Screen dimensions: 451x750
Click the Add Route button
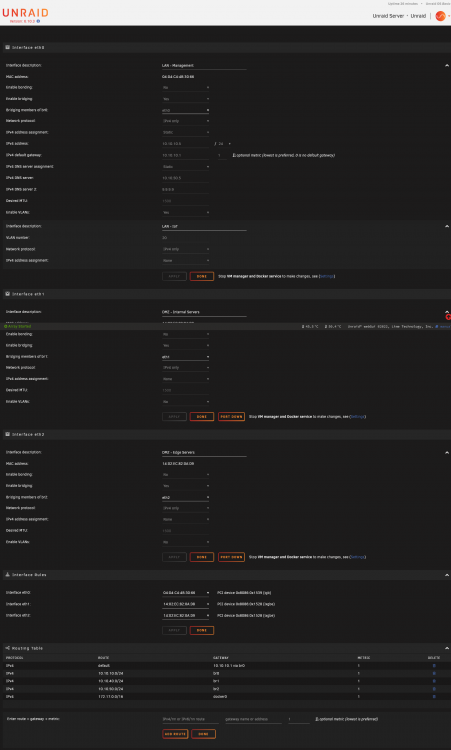tap(175, 734)
